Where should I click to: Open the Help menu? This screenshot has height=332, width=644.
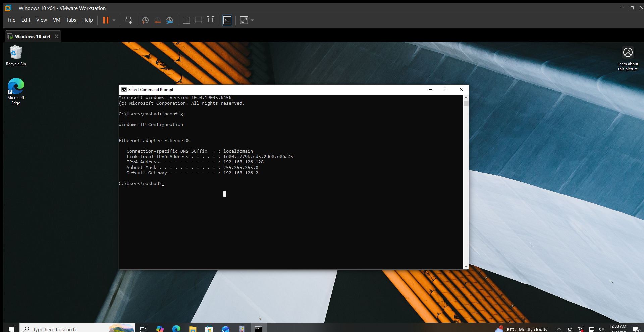coord(88,20)
